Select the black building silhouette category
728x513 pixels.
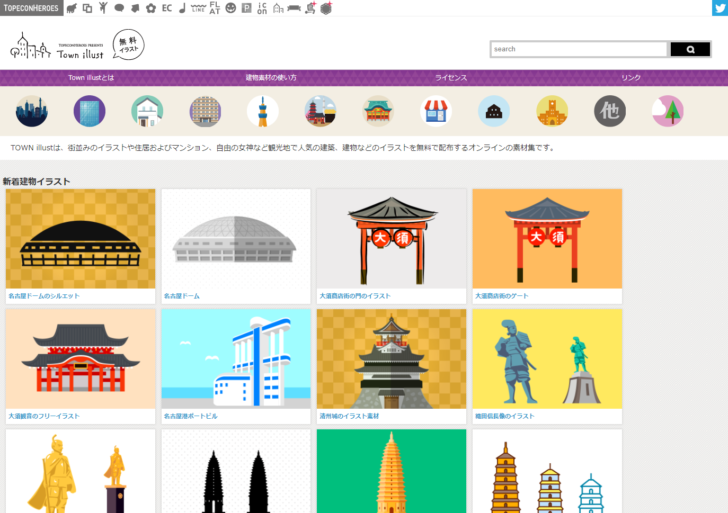(494, 111)
